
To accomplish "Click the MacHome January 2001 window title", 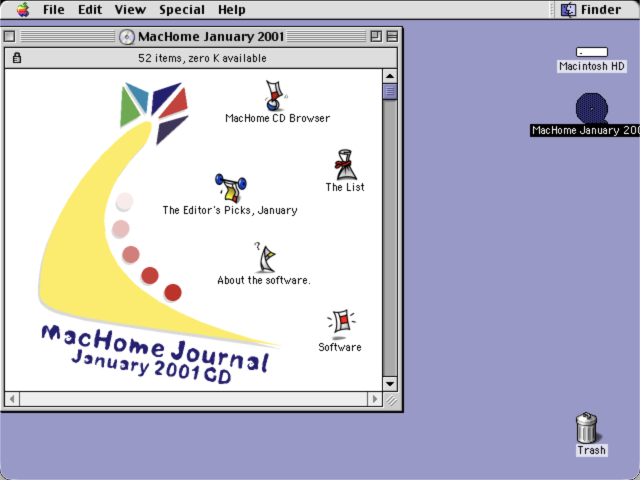I will point(211,36).
